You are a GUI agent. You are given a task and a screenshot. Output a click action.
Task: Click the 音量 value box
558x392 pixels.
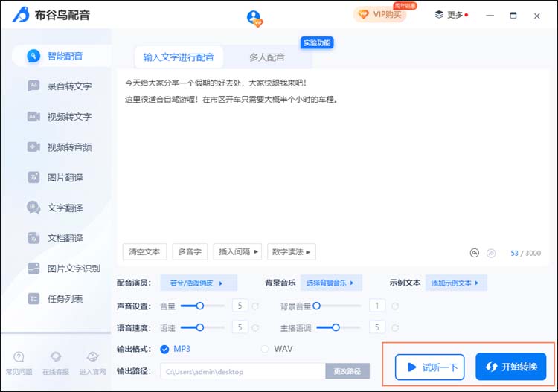(240, 306)
